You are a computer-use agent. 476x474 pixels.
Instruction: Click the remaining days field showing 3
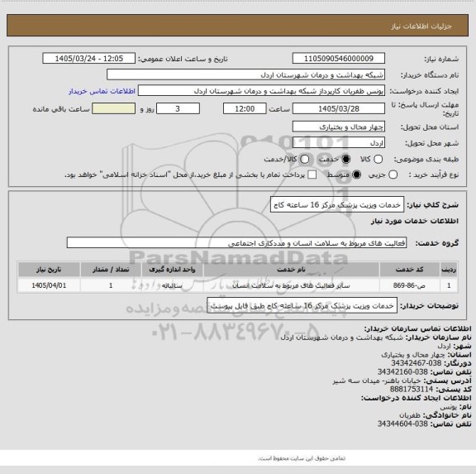pos(178,108)
